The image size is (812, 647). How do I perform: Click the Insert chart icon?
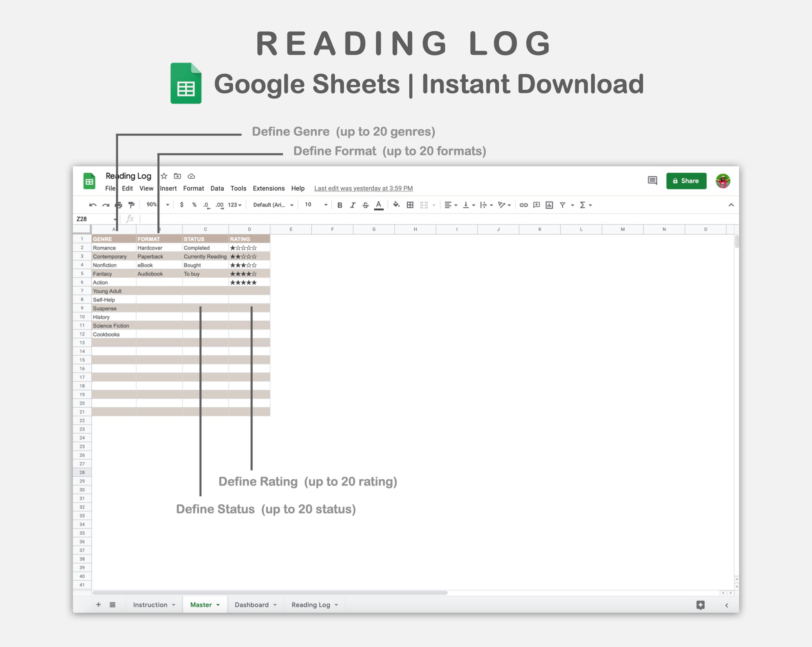coord(549,205)
